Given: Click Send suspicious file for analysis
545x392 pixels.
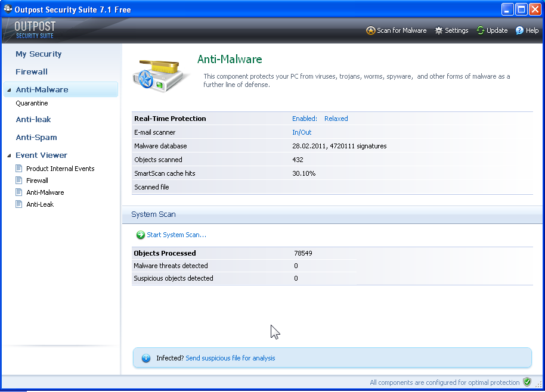Looking at the screenshot, I should pyautogui.click(x=230, y=358).
